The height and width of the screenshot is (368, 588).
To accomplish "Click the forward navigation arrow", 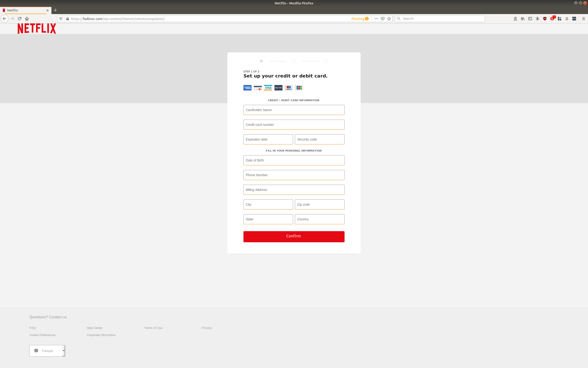I will point(12,19).
